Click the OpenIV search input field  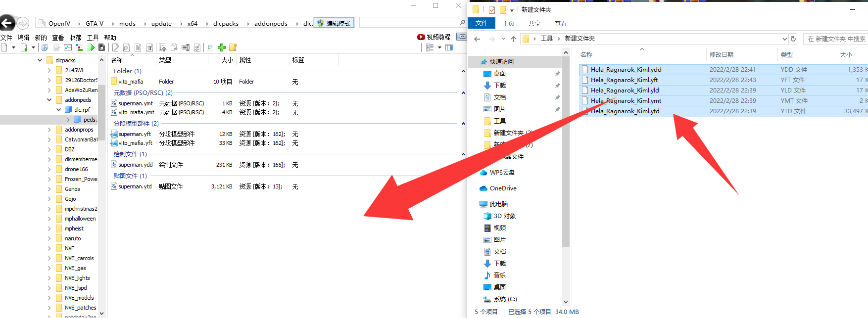(409, 23)
